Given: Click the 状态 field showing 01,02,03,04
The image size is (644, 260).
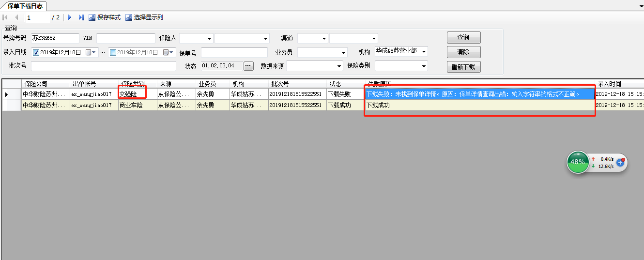Looking at the screenshot, I should [222, 66].
